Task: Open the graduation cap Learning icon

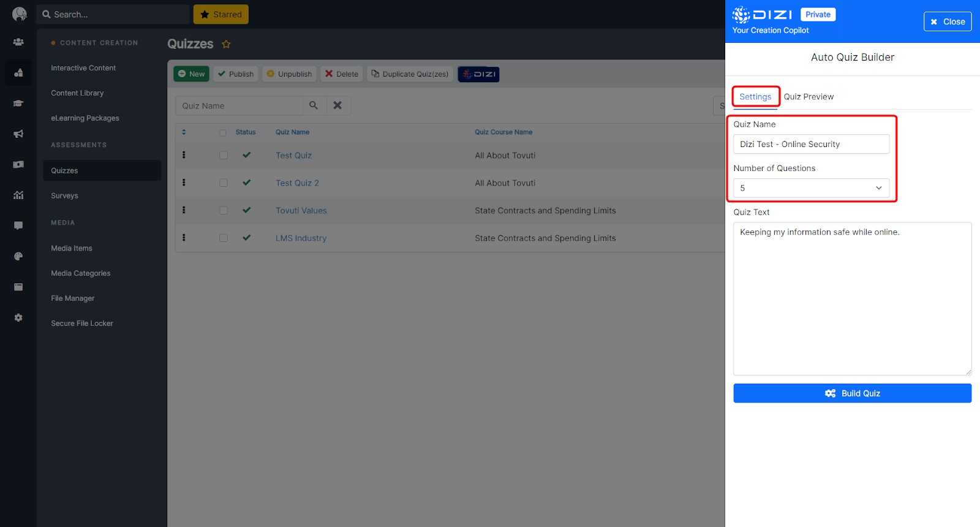Action: point(18,104)
